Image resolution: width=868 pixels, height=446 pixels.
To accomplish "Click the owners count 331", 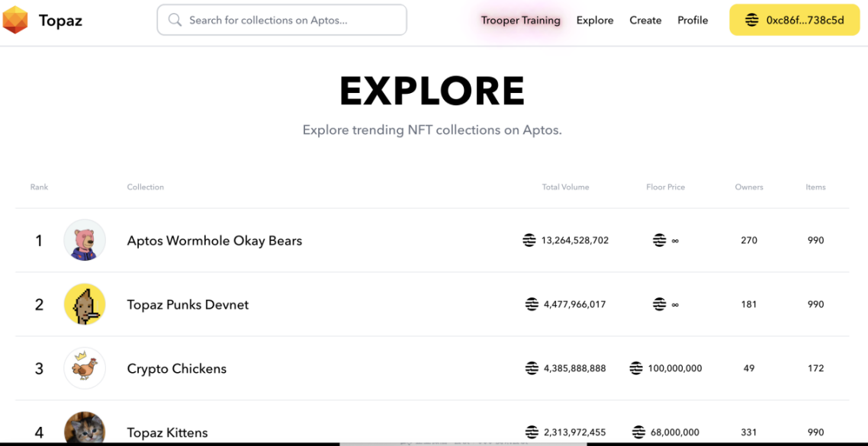I will [x=749, y=433].
